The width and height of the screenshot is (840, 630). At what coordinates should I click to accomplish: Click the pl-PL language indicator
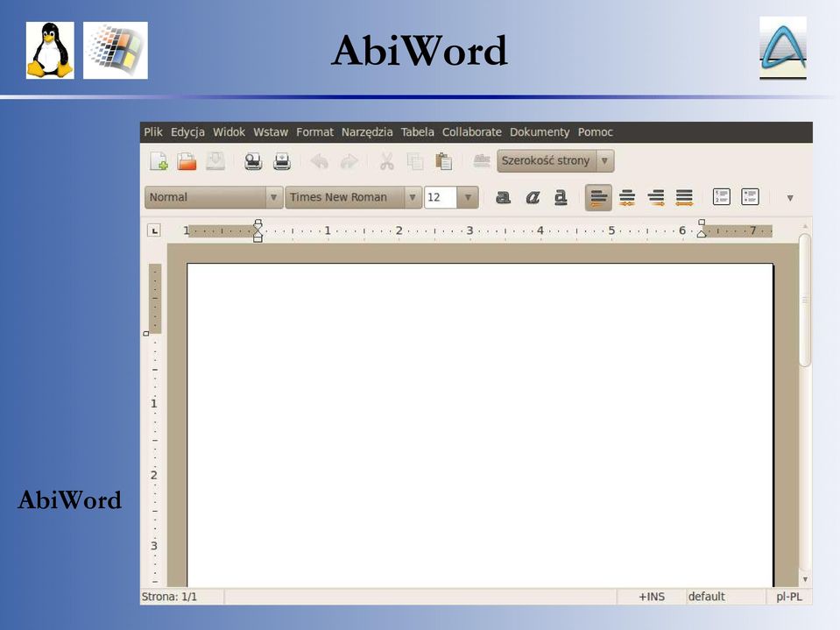tap(789, 597)
